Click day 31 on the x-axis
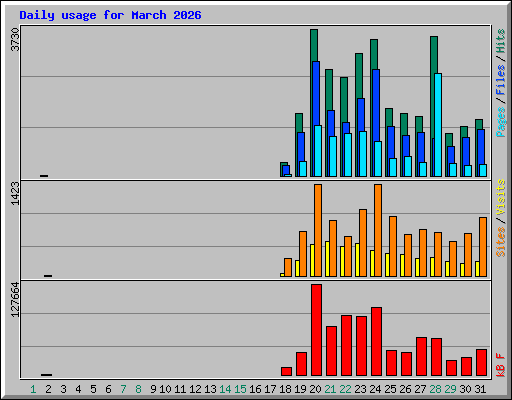512x400 pixels. click(x=480, y=389)
